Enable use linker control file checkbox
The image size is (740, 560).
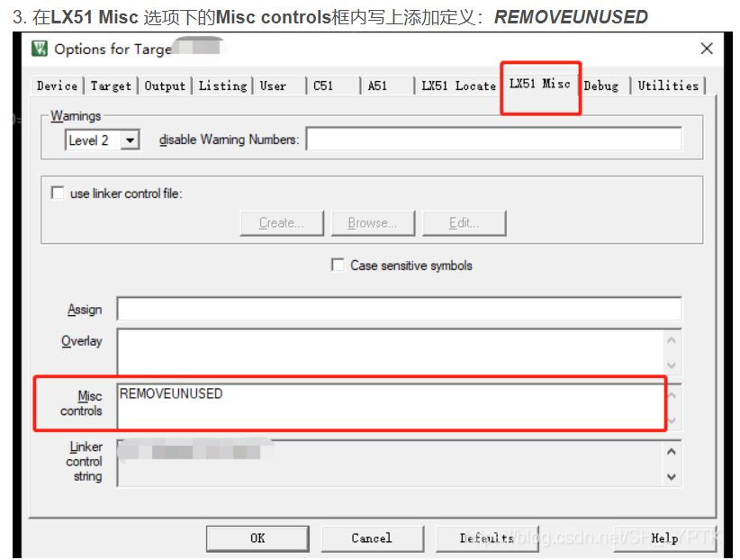[58, 194]
